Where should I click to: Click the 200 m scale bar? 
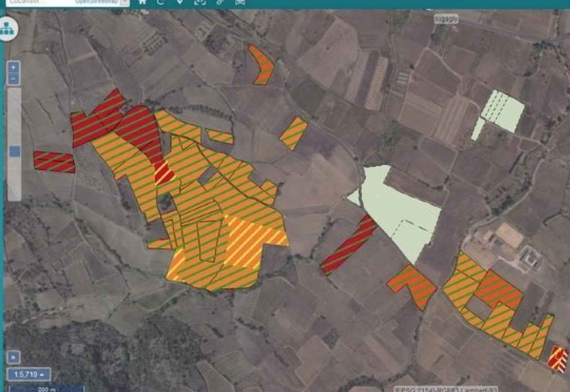tap(46, 389)
